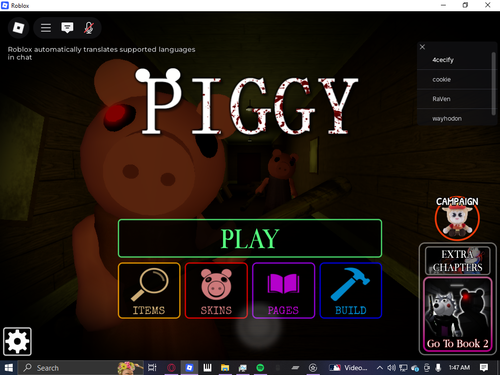The image size is (500, 375).
Task: Toggle the chat window icon
Action: click(x=67, y=28)
